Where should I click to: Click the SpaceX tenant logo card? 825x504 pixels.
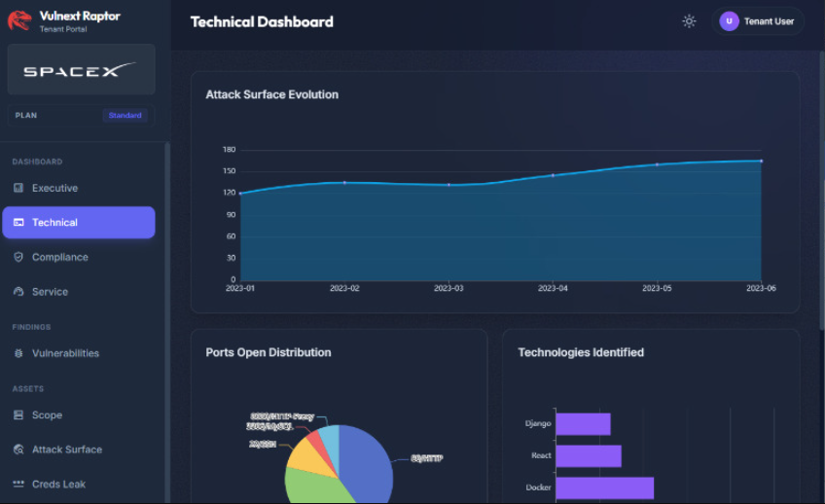point(81,69)
